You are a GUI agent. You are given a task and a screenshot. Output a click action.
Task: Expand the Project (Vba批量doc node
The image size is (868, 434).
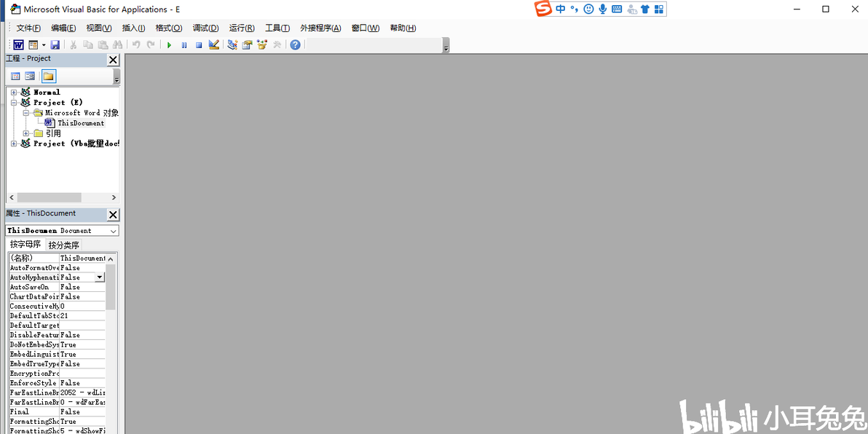14,143
